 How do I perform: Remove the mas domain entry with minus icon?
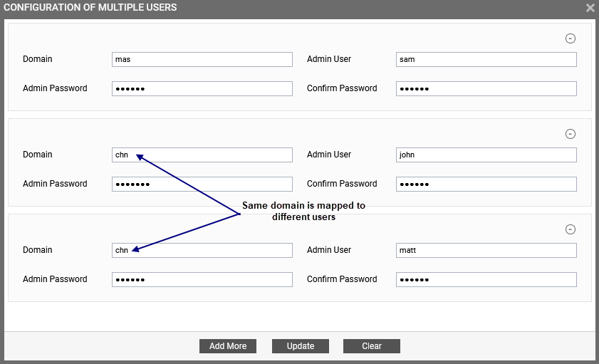(x=570, y=38)
